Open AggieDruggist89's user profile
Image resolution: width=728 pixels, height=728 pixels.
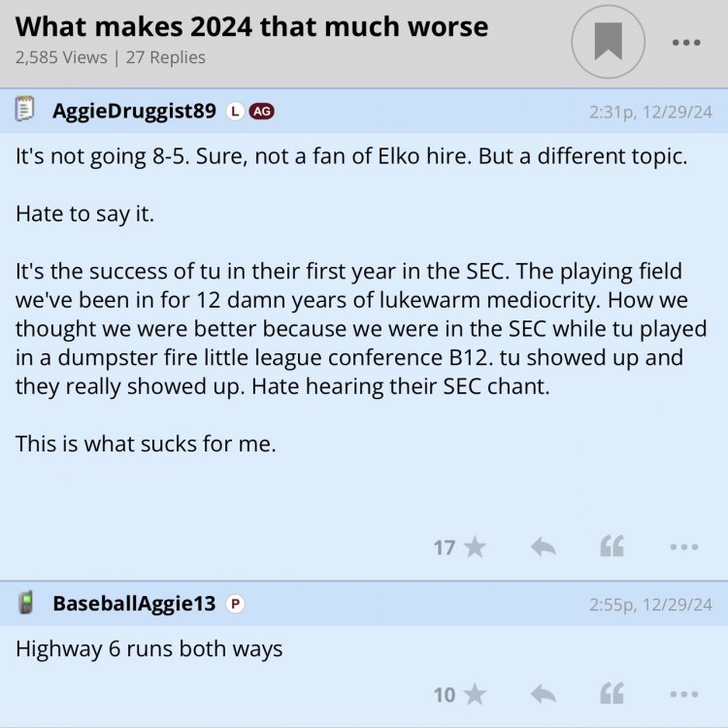click(134, 111)
